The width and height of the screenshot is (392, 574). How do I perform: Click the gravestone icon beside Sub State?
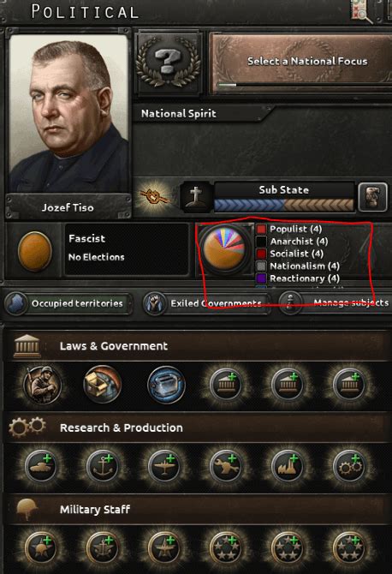[196, 197]
